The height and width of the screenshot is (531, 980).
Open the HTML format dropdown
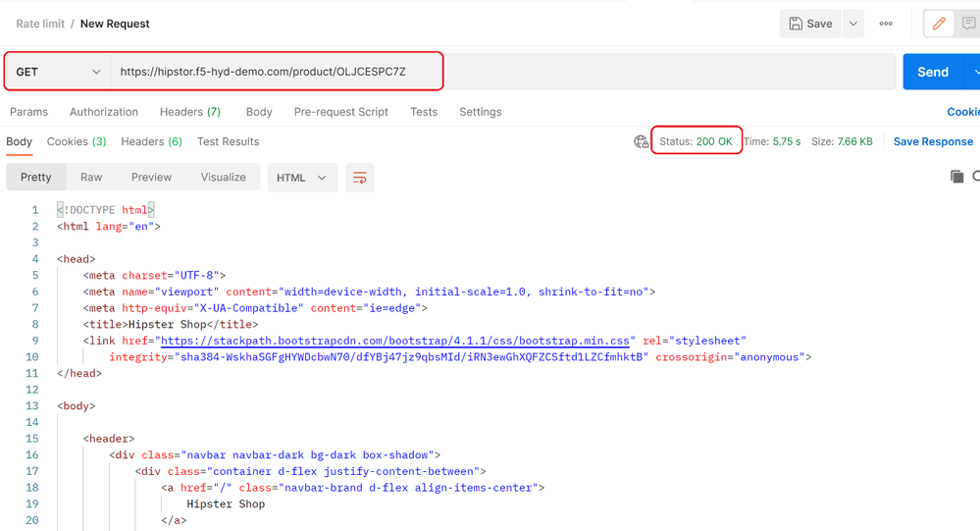(301, 178)
